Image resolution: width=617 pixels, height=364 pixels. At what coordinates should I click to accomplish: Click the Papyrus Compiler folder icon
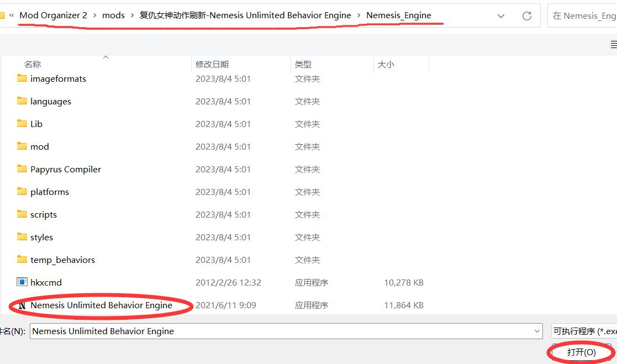coord(22,169)
